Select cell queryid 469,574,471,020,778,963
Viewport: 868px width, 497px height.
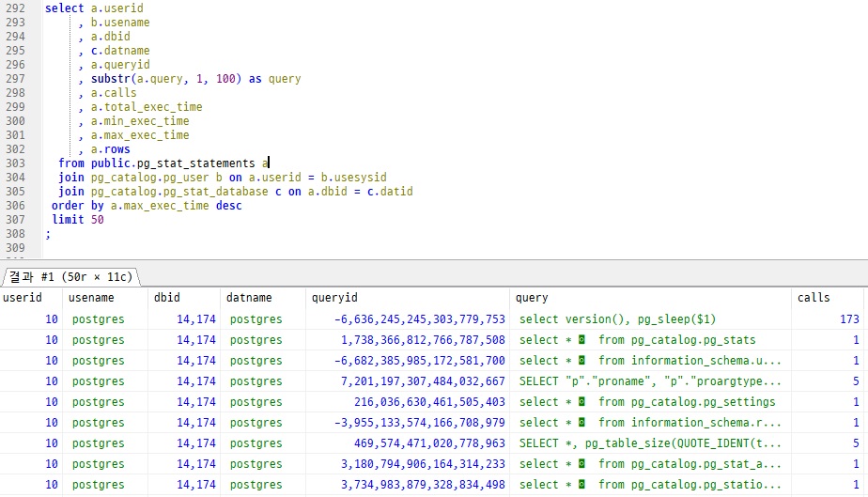(x=408, y=443)
